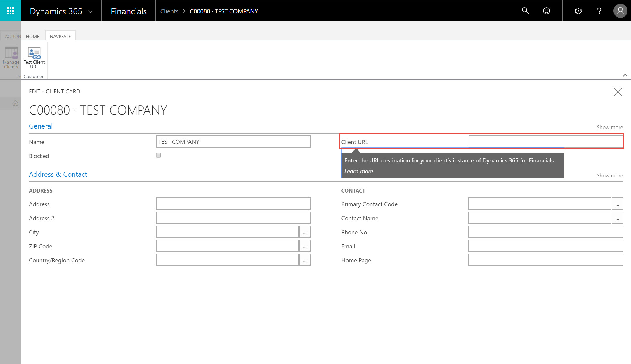Click the help question mark icon
This screenshot has width=631, height=364.
599,11
